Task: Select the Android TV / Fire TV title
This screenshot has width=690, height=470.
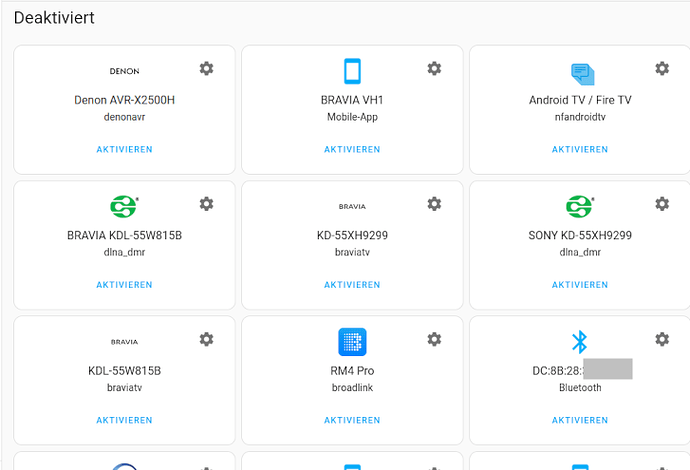Action: (580, 100)
